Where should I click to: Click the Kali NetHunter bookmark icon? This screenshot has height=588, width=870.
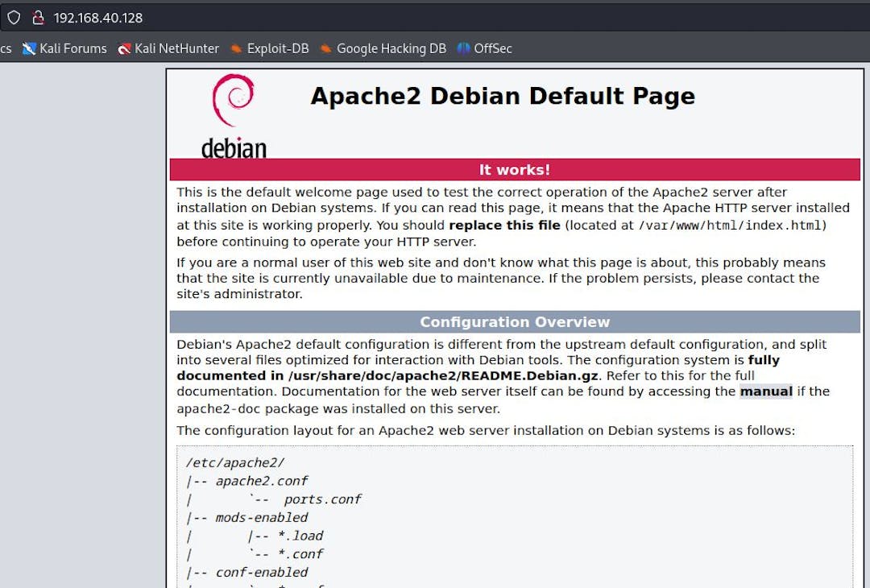(124, 48)
